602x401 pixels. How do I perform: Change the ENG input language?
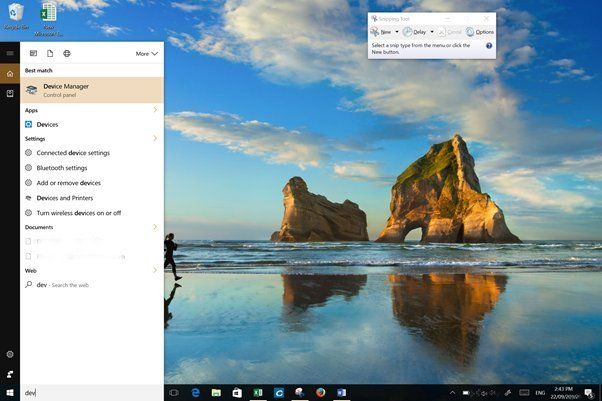540,393
